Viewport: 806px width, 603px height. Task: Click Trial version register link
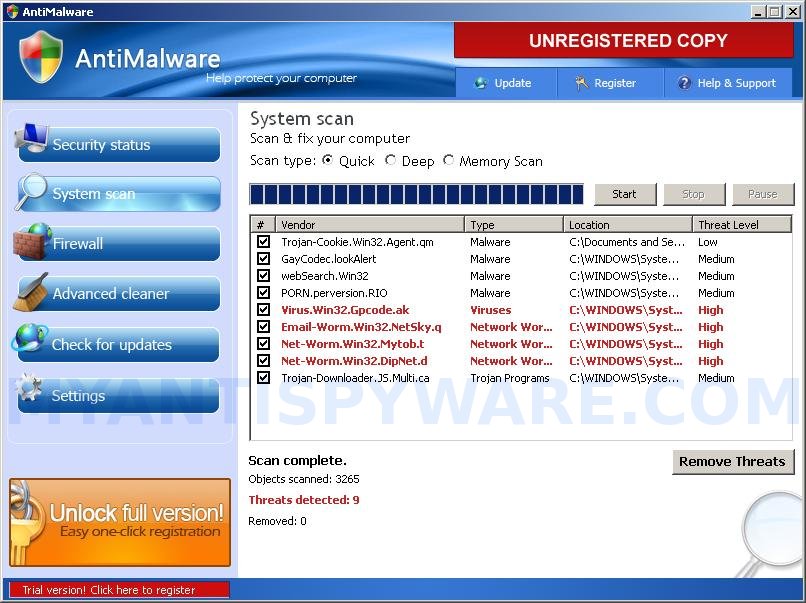[119, 590]
